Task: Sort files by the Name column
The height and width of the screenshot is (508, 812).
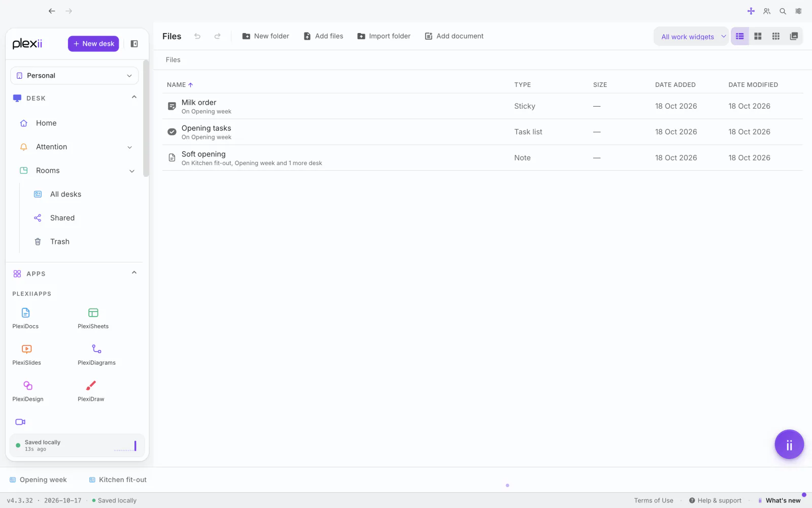Action: click(x=180, y=85)
